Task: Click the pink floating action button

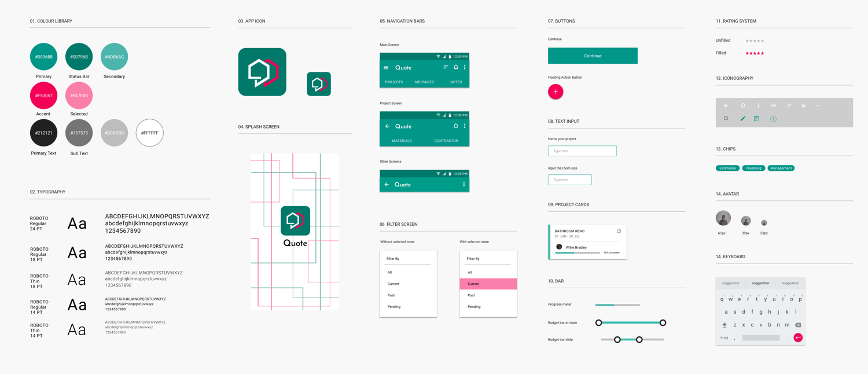Action: [555, 91]
